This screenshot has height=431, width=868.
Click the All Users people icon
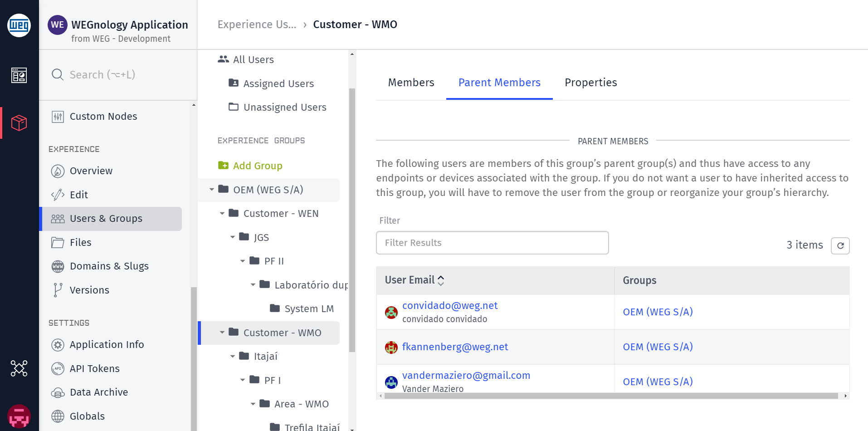pos(223,59)
